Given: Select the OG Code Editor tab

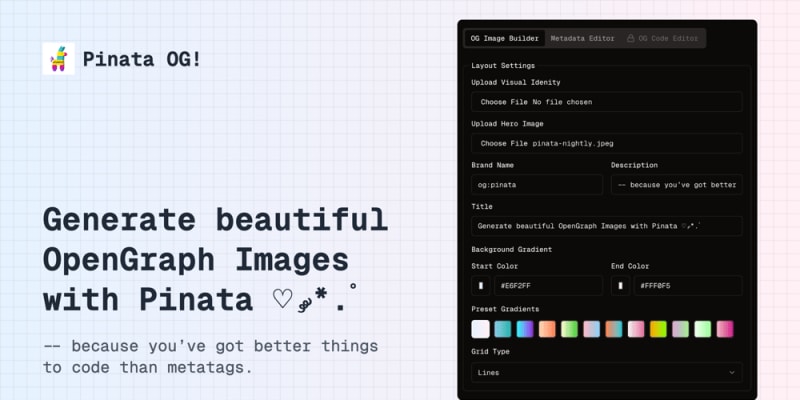Looking at the screenshot, I should coord(662,39).
